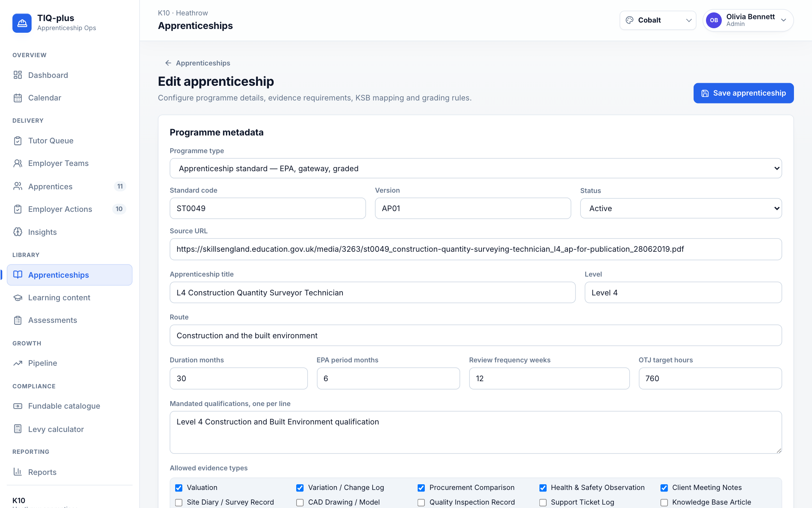Click the Insights brain icon
The width and height of the screenshot is (812, 508).
[18, 232]
